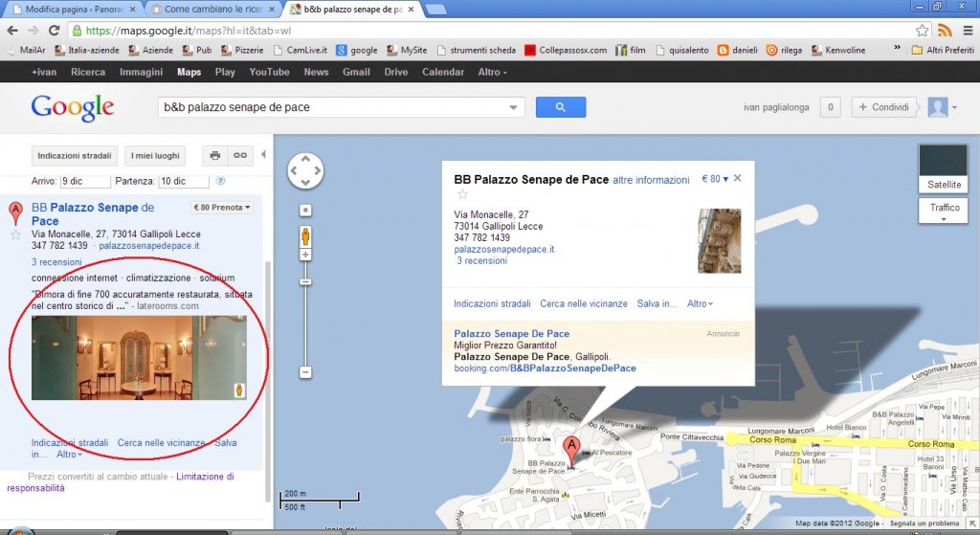The image size is (980, 535).
Task: Click the link chain icon
Action: 240,155
